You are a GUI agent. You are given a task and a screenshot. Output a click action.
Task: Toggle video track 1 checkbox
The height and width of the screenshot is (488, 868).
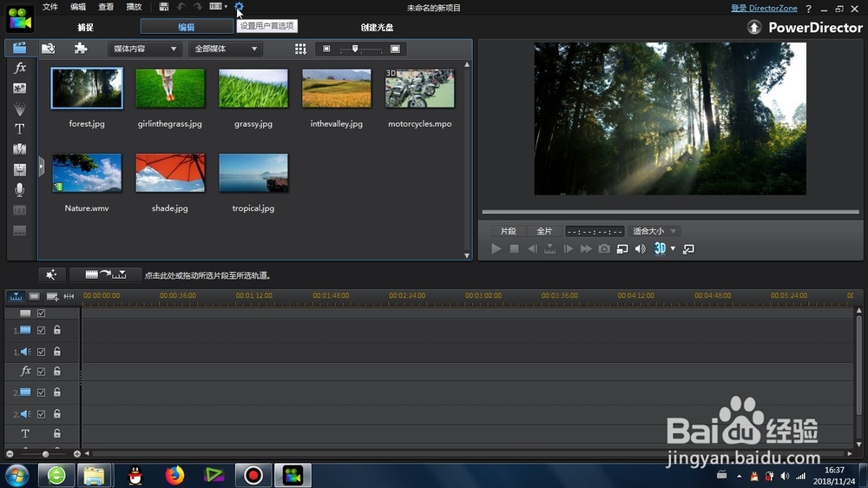[x=41, y=330]
